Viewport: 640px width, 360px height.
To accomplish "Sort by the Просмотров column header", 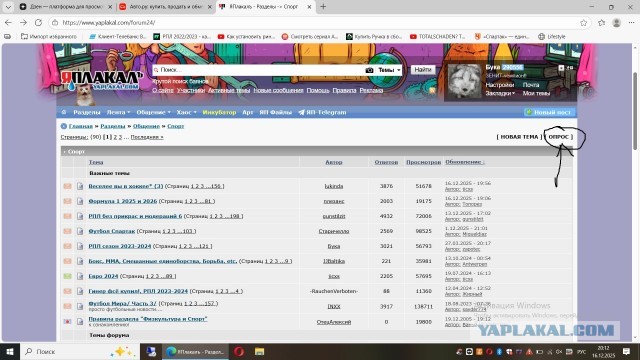I will pyautogui.click(x=423, y=162).
